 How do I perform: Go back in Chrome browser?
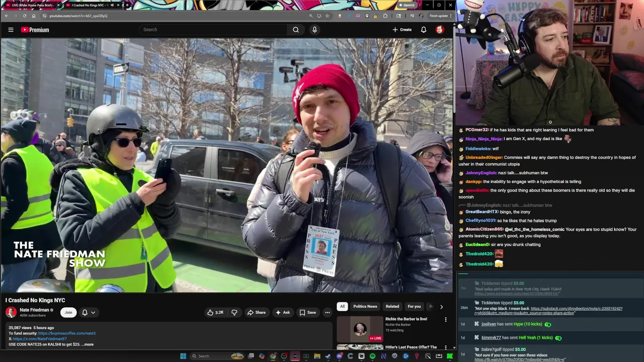tap(6, 16)
